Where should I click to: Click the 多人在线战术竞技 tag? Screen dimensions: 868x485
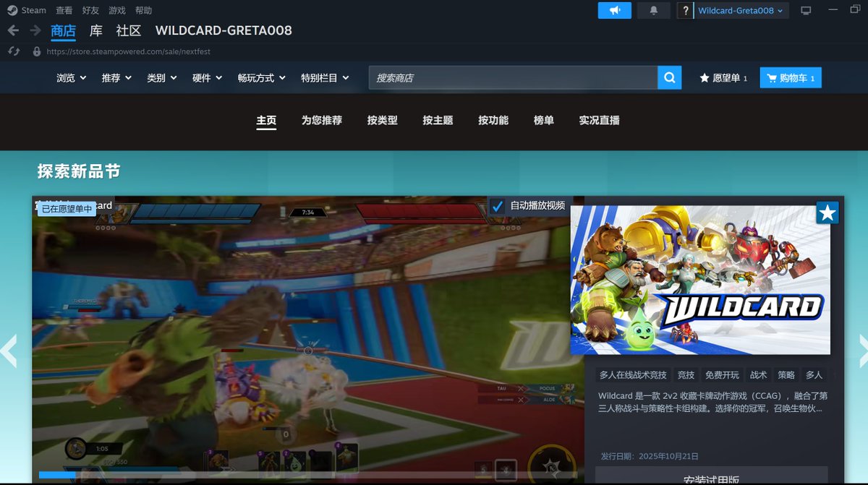tap(633, 375)
